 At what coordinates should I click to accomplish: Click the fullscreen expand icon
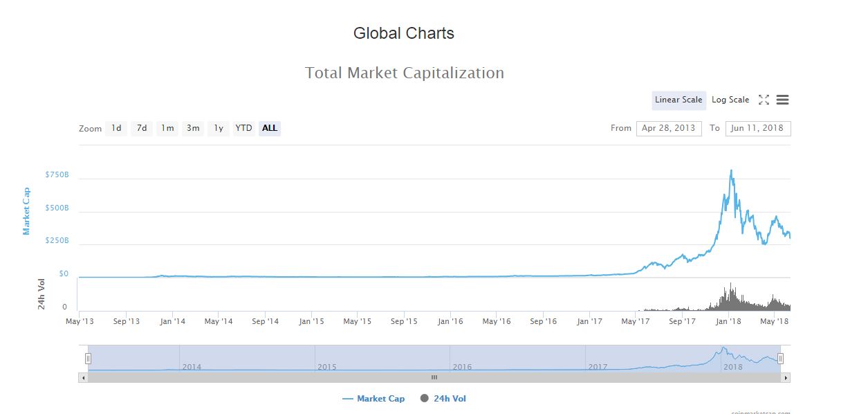(764, 100)
